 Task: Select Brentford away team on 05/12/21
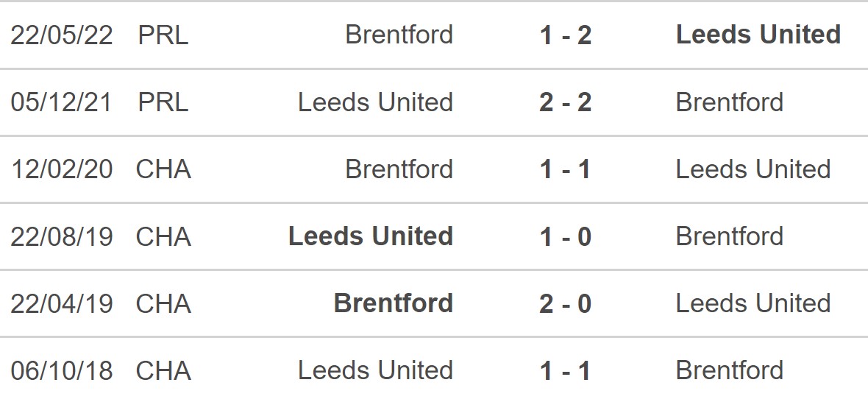729,102
